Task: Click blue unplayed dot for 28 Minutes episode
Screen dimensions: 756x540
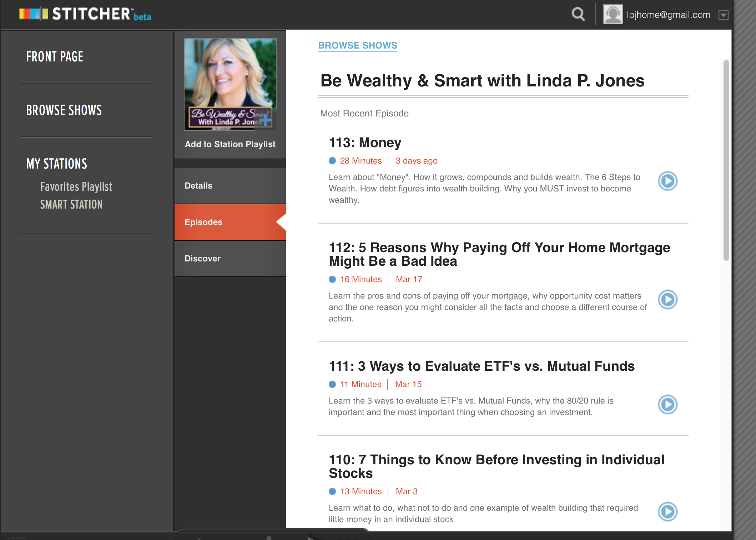Action: coord(332,161)
